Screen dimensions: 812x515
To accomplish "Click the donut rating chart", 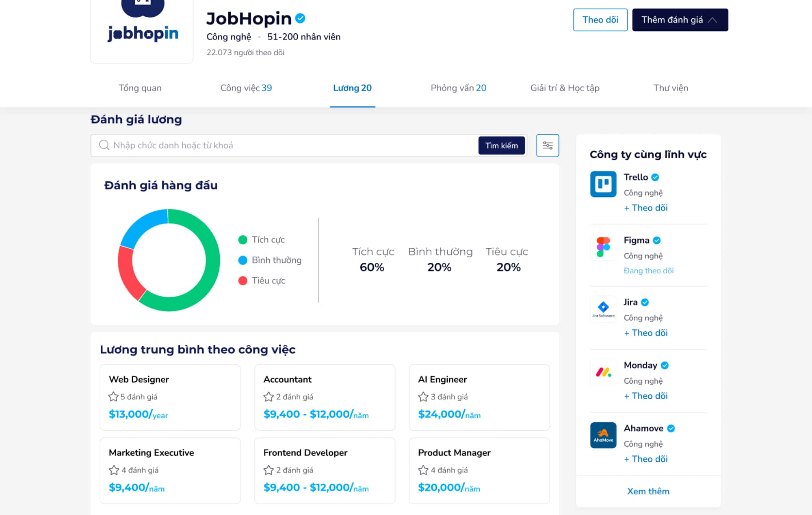I will coord(169,260).
